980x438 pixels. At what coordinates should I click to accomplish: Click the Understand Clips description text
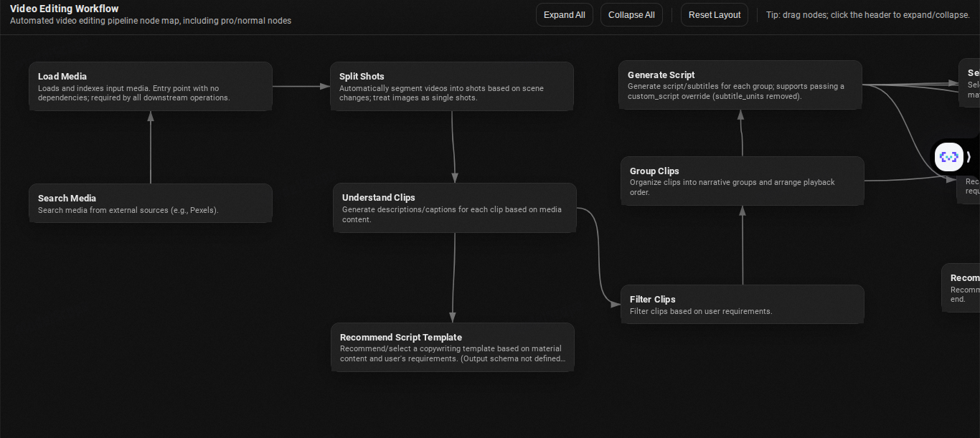pos(452,214)
